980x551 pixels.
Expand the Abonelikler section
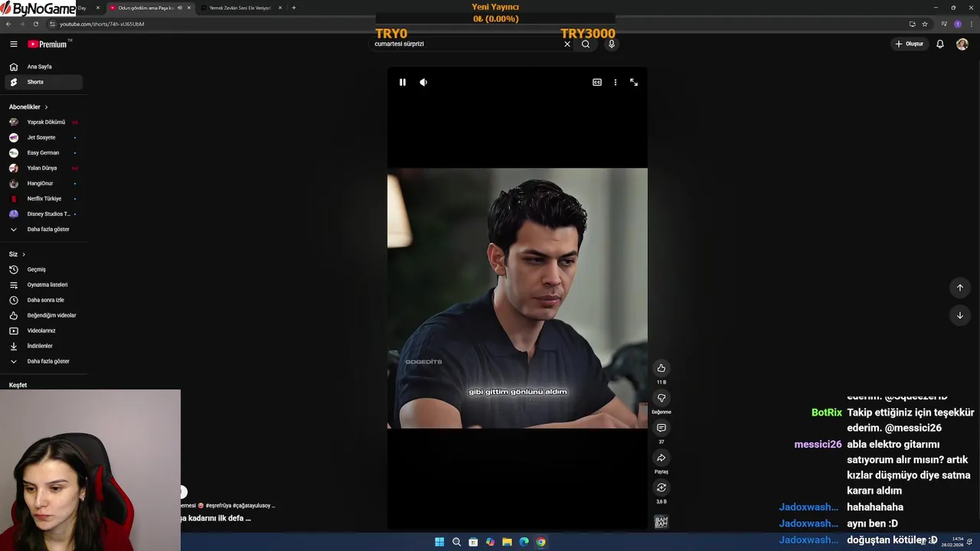coord(28,107)
